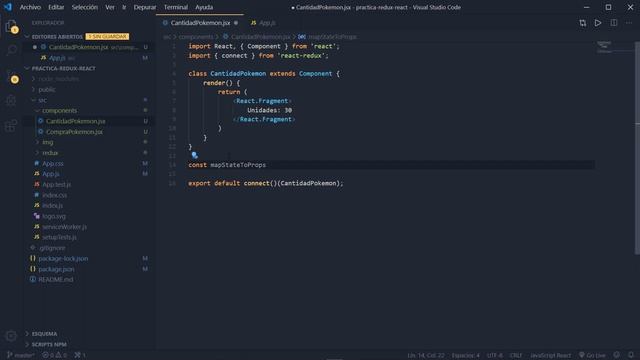Viewport: 640px width, 360px height.
Task: Click the lightbulb quick fix icon
Action: pyautogui.click(x=195, y=155)
